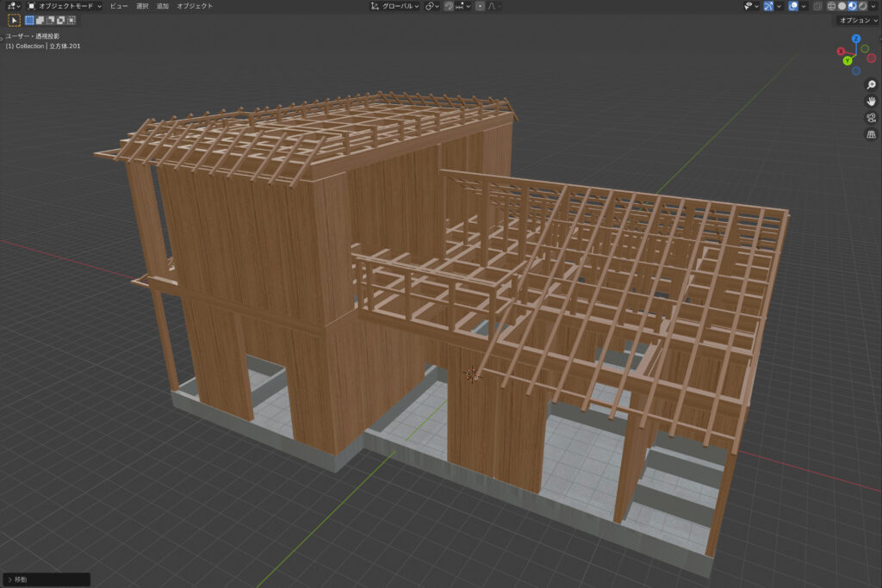Toggle the snap magnet button
This screenshot has width=882, height=588.
coord(450,6)
